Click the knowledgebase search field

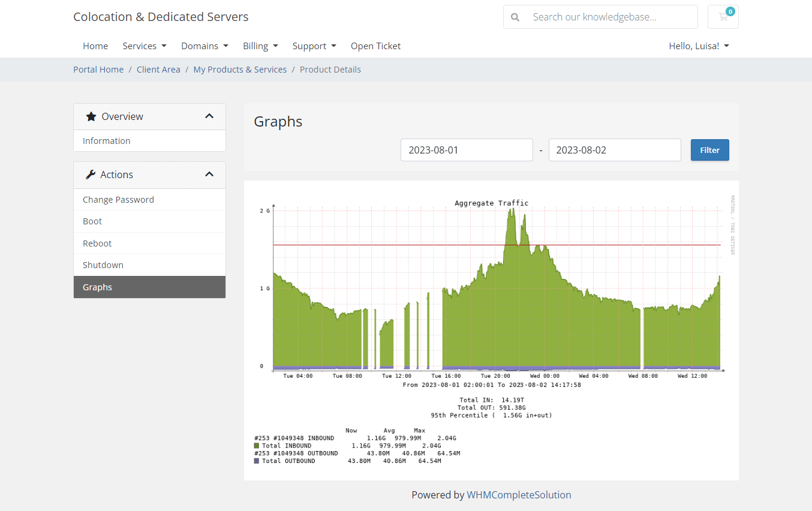(x=606, y=17)
